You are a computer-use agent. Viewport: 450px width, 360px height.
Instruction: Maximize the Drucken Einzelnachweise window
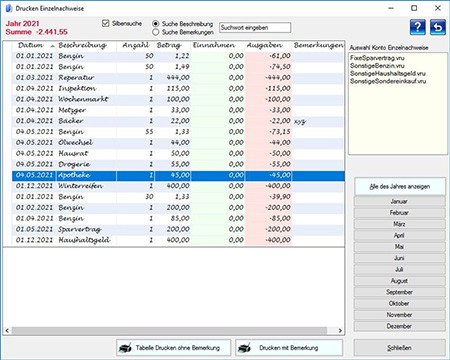tap(414, 8)
